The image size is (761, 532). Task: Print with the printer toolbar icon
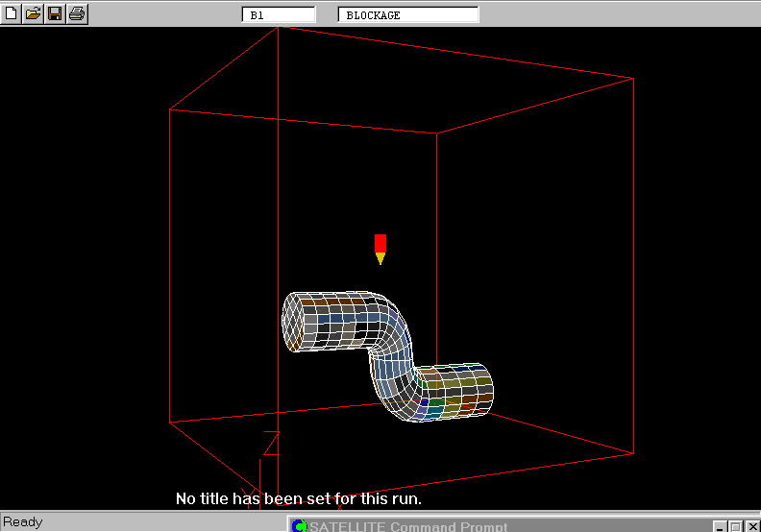(77, 13)
